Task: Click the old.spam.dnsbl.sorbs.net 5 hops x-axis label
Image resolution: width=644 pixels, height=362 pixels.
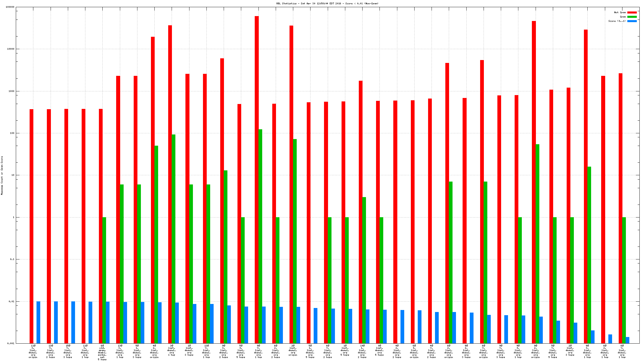Action: point(102,353)
